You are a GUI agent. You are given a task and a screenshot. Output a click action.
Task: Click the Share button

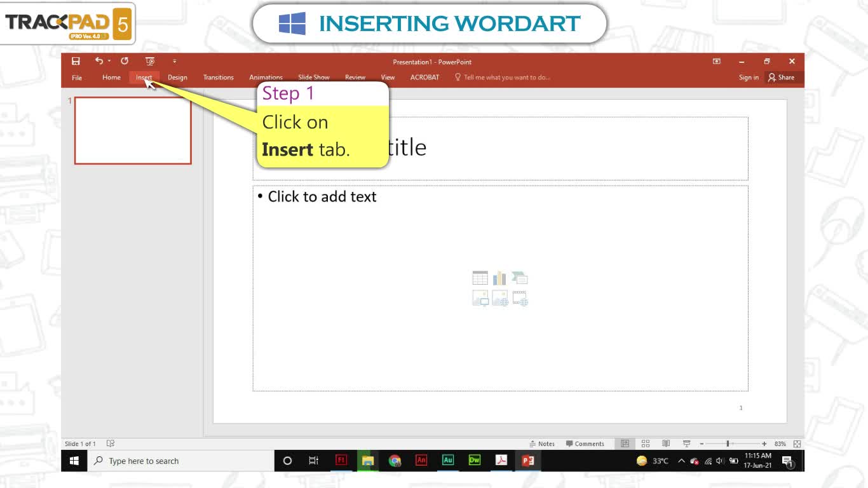pyautogui.click(x=782, y=78)
